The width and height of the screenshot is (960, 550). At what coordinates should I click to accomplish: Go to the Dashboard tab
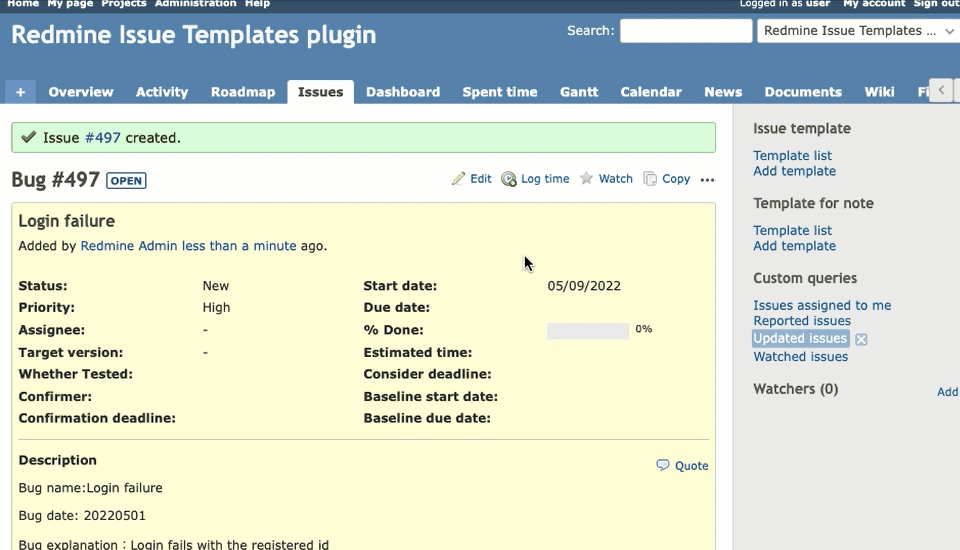(403, 92)
